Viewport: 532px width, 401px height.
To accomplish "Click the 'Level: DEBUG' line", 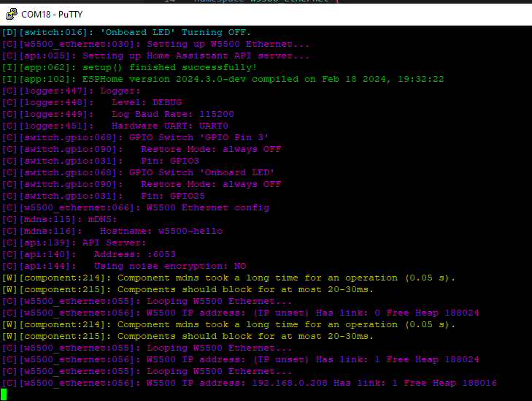I will click(x=92, y=102).
